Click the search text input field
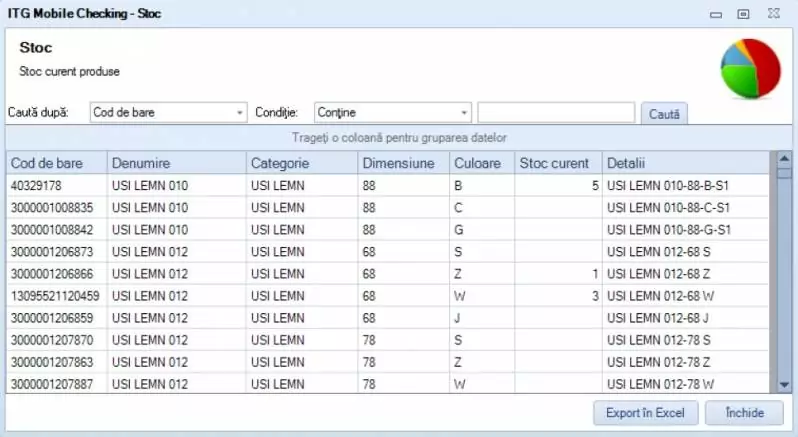This screenshot has width=798, height=437. pos(556,112)
